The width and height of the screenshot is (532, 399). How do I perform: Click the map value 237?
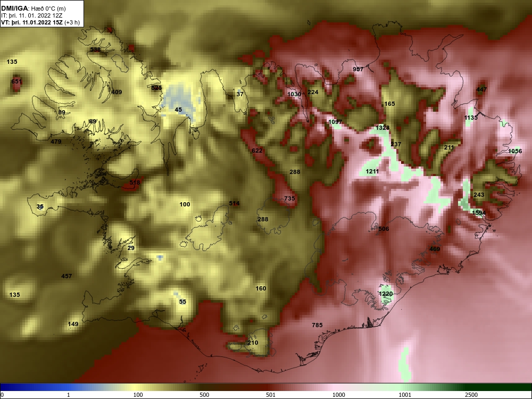396,144
